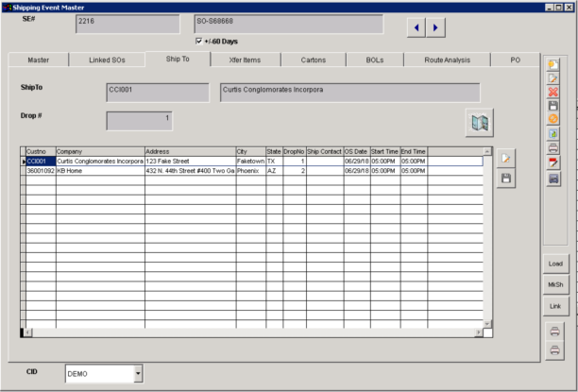Expand the CID dropdown showing DEMO

pos(138,373)
